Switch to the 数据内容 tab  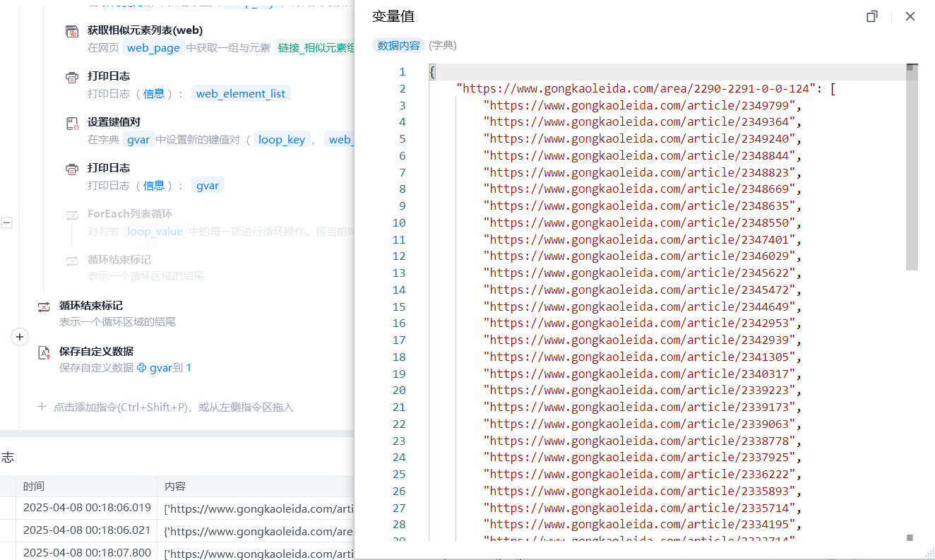[398, 45]
